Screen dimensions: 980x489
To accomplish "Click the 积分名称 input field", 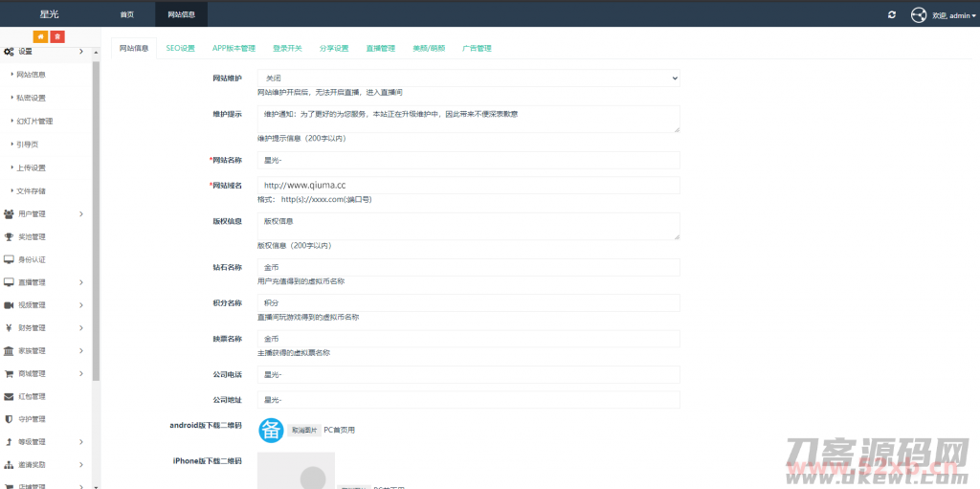I will 469,303.
